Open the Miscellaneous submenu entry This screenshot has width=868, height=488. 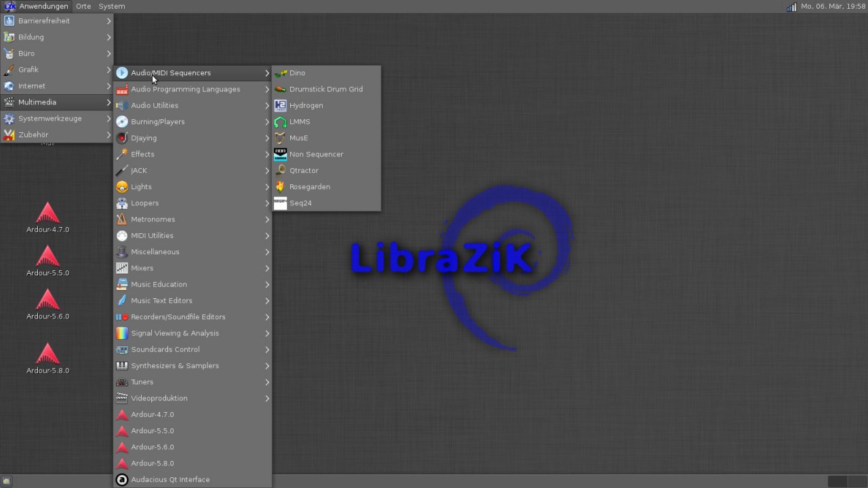tap(193, 252)
